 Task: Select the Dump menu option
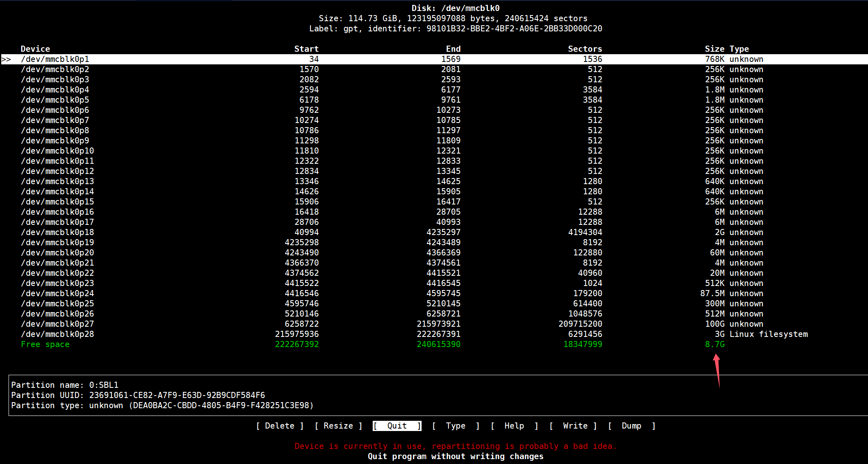pyautogui.click(x=631, y=426)
